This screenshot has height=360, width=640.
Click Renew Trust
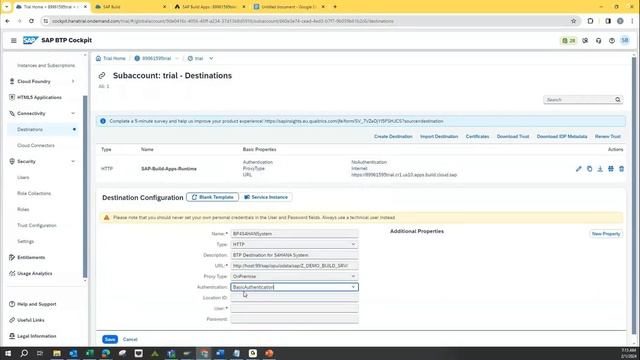pyautogui.click(x=608, y=136)
